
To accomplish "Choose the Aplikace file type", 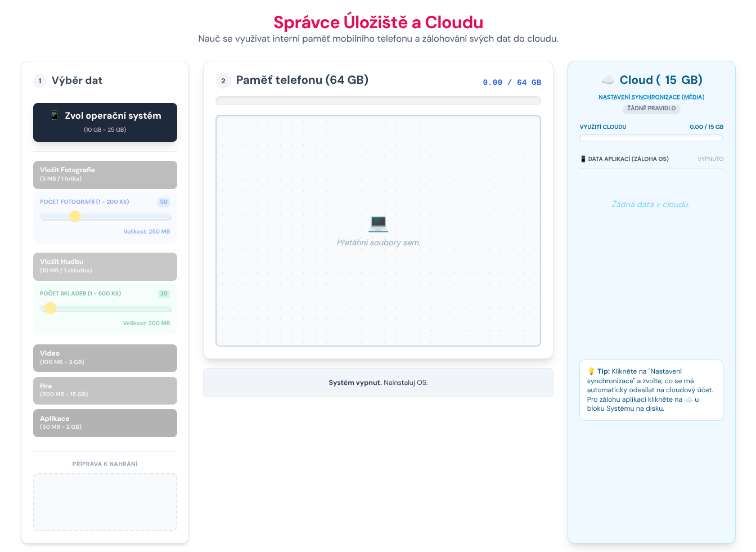I will coord(105,423).
